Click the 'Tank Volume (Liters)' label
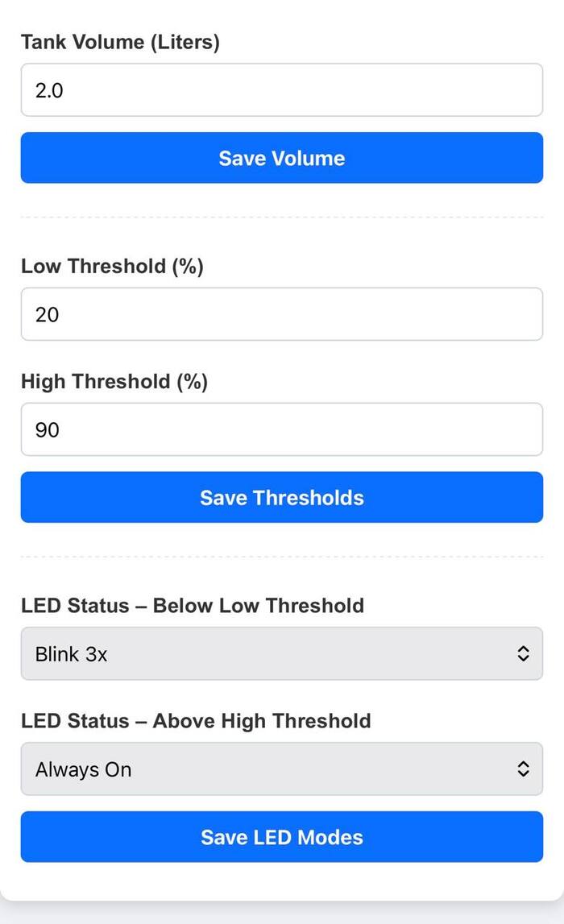This screenshot has height=924, width=564. tap(120, 42)
